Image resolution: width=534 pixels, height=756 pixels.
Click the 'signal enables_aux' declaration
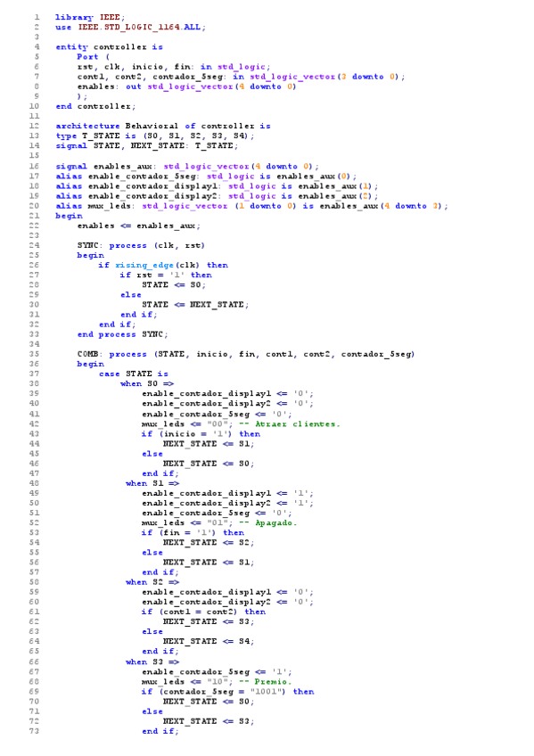click(187, 167)
